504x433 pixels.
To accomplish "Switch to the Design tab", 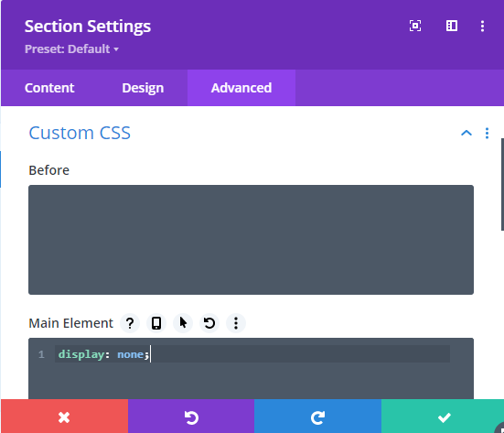I will (x=143, y=88).
